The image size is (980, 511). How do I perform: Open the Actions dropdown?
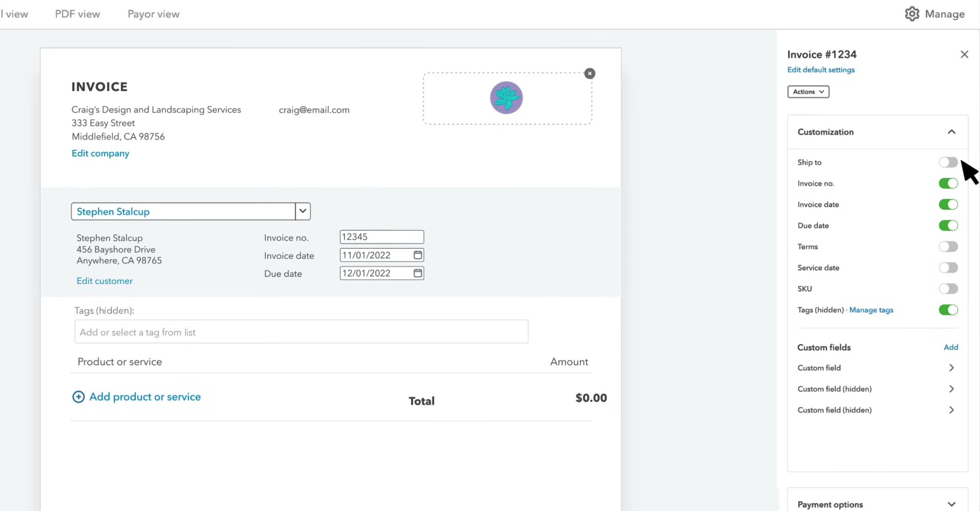point(808,92)
